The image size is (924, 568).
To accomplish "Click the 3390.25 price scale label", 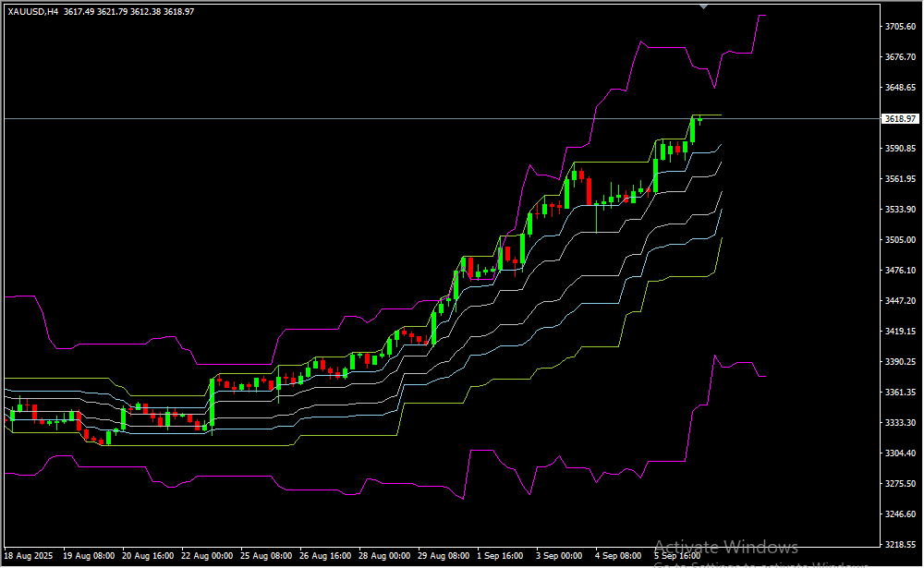I will pyautogui.click(x=899, y=362).
